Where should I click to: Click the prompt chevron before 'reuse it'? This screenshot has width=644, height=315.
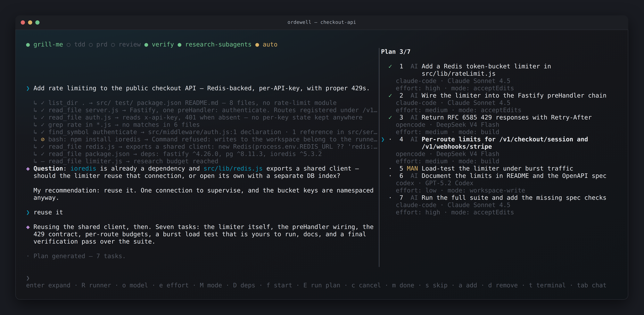point(28,212)
